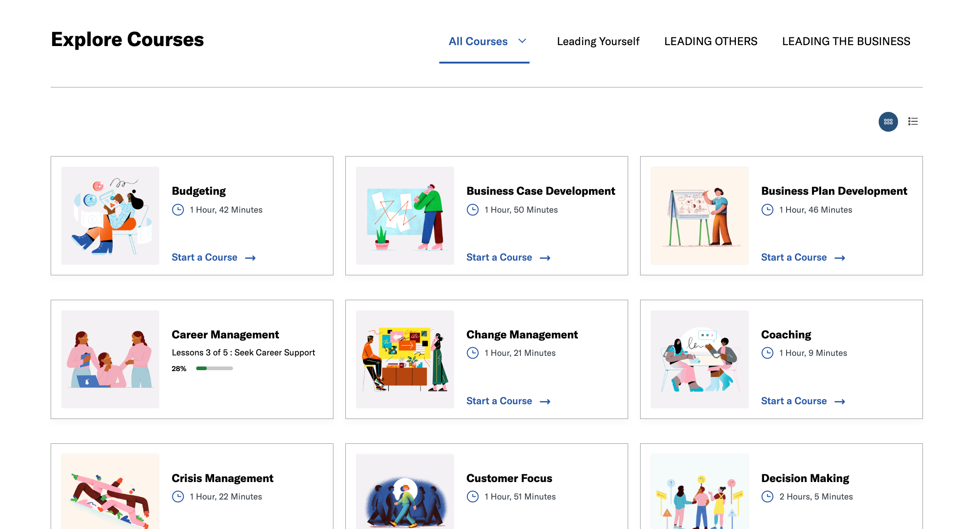The height and width of the screenshot is (529, 980).
Task: Open the Business Case Development title
Action: pyautogui.click(x=541, y=191)
